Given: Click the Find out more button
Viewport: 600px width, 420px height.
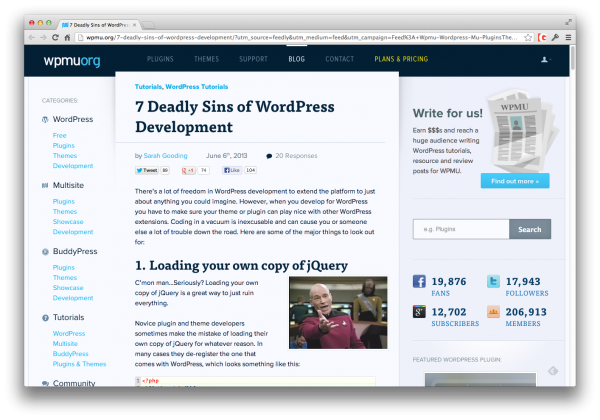Looking at the screenshot, I should 515,181.
